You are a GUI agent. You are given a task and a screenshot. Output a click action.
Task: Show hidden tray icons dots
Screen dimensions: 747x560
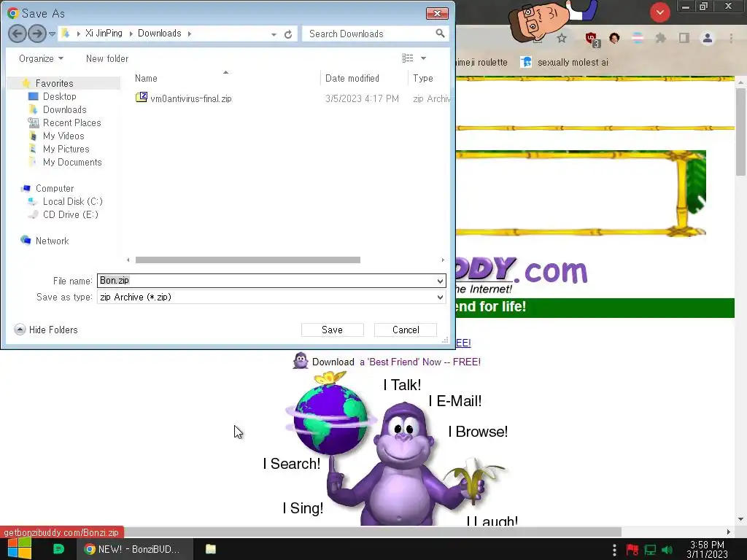point(614,550)
